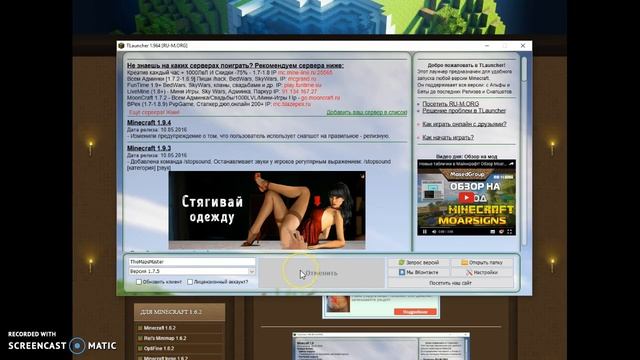Pause the video of the day

424,231
